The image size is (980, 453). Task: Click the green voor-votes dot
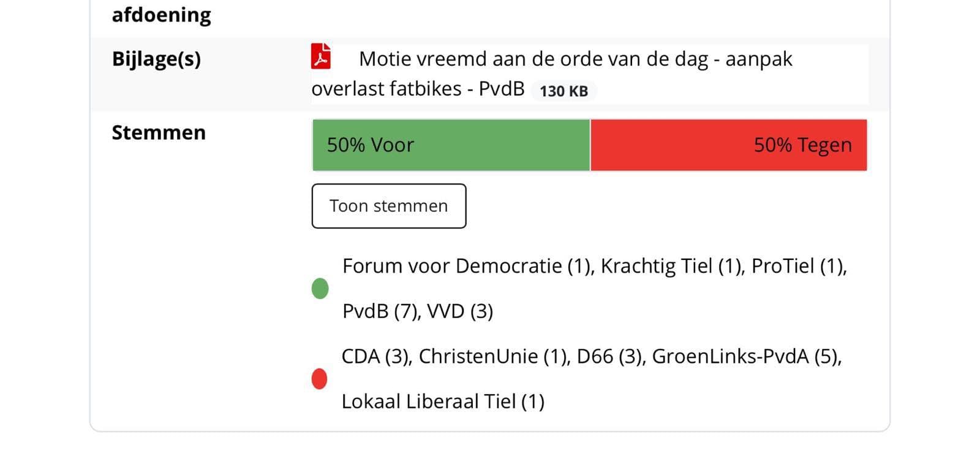point(320,288)
